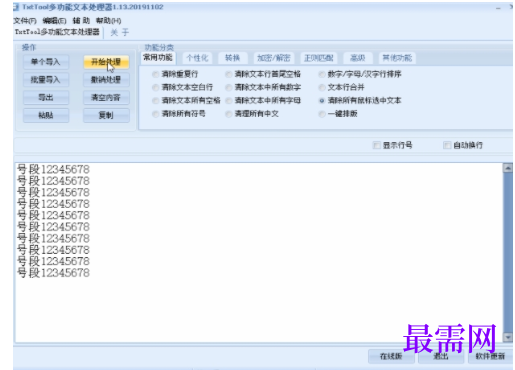
Task: Click the vertical scrollbar thumb of text area
Action: (508, 253)
